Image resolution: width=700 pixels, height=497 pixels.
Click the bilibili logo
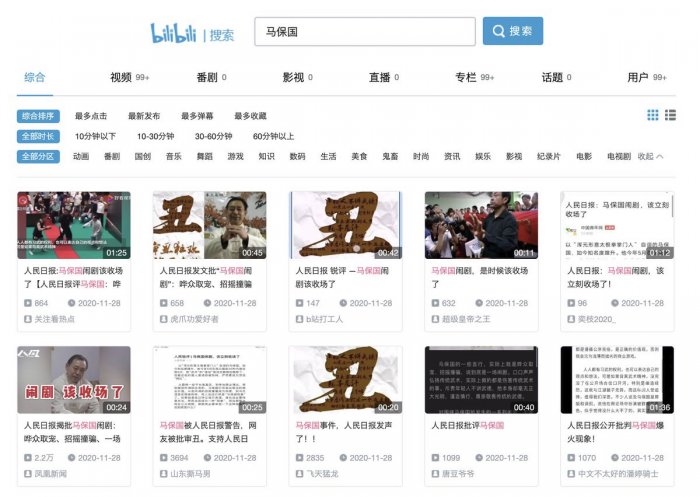pyautogui.click(x=173, y=33)
